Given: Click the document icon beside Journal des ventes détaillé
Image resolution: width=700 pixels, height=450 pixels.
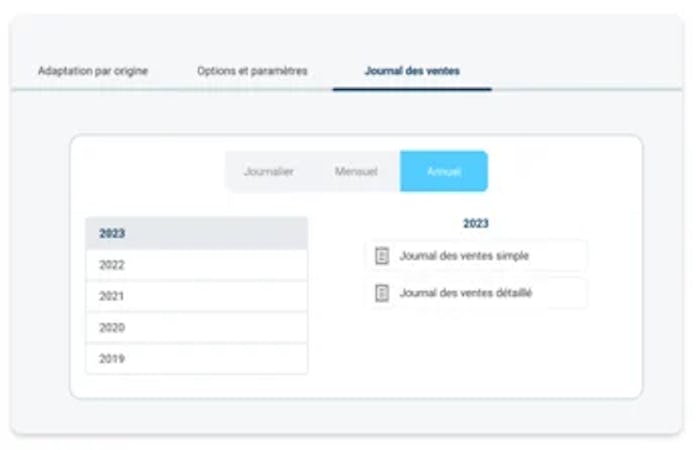Looking at the screenshot, I should (381, 293).
